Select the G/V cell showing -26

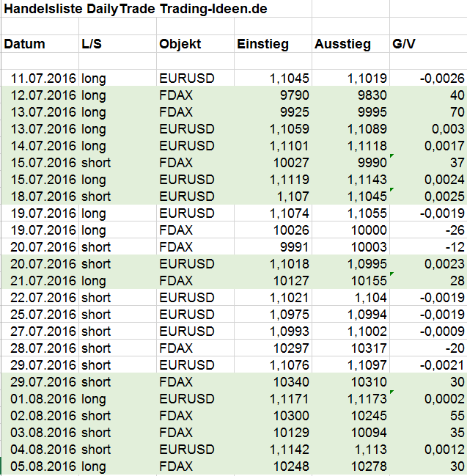coord(428,230)
